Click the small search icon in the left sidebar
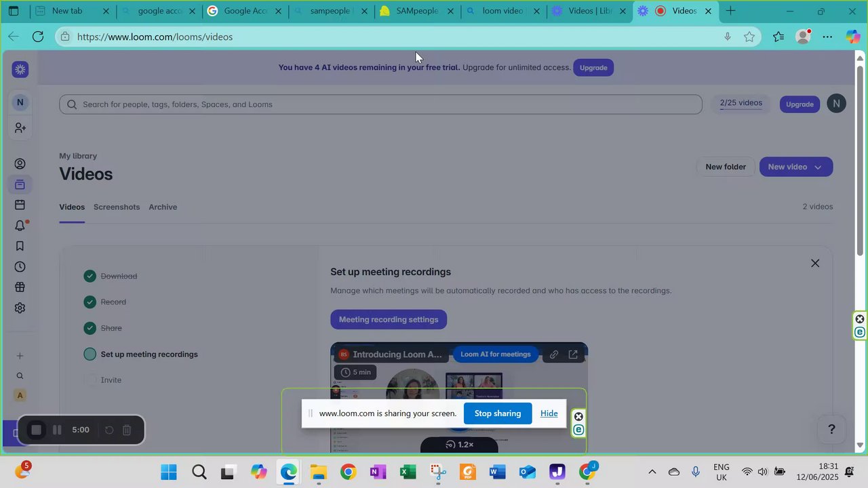Image resolution: width=868 pixels, height=488 pixels. pos(20,375)
